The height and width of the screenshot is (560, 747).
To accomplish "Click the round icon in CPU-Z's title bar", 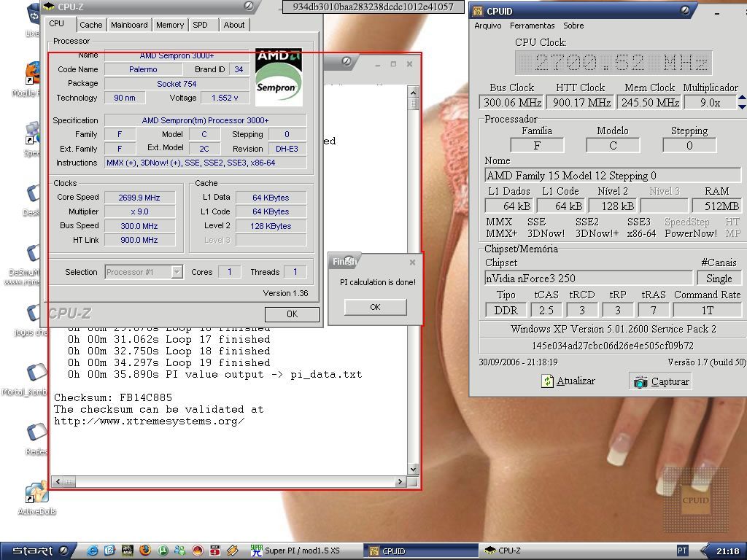I will point(248,6).
